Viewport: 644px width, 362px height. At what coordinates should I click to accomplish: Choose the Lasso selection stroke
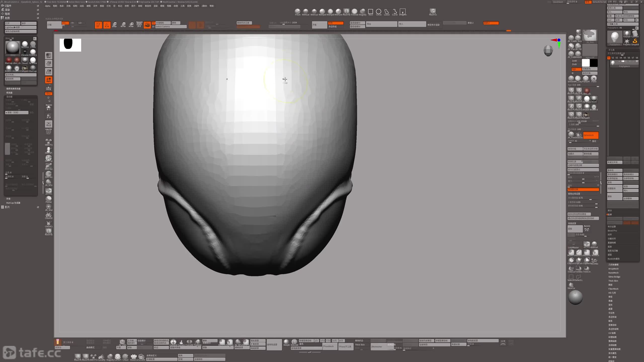[387, 12]
